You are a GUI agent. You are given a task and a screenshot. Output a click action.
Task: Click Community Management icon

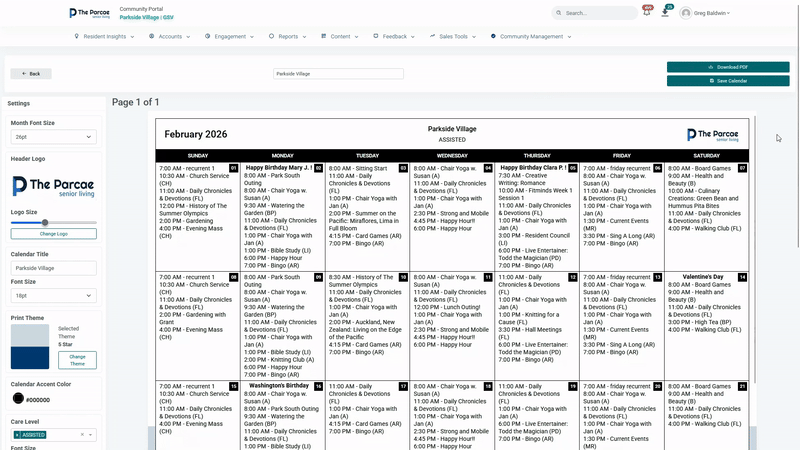[x=493, y=36]
